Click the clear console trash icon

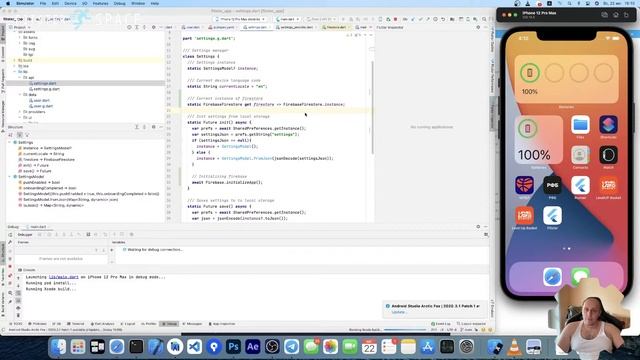18,315
